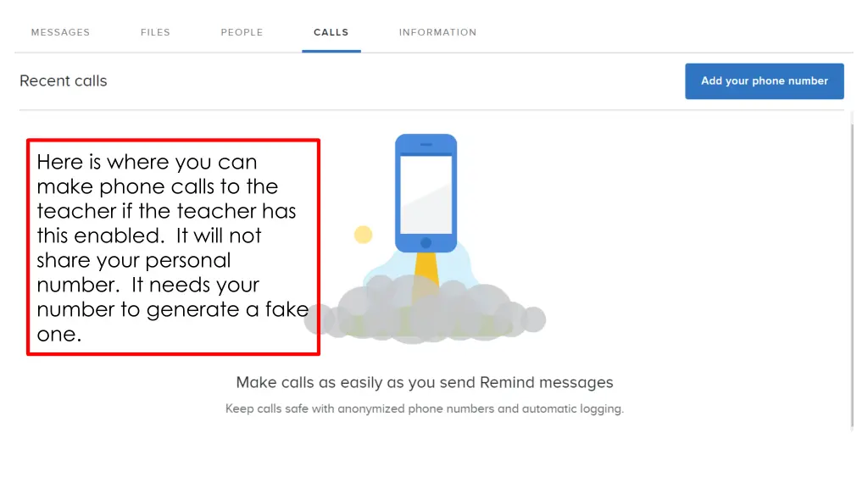Open the Information tab
Screen dimensions: 868x488
click(x=437, y=32)
